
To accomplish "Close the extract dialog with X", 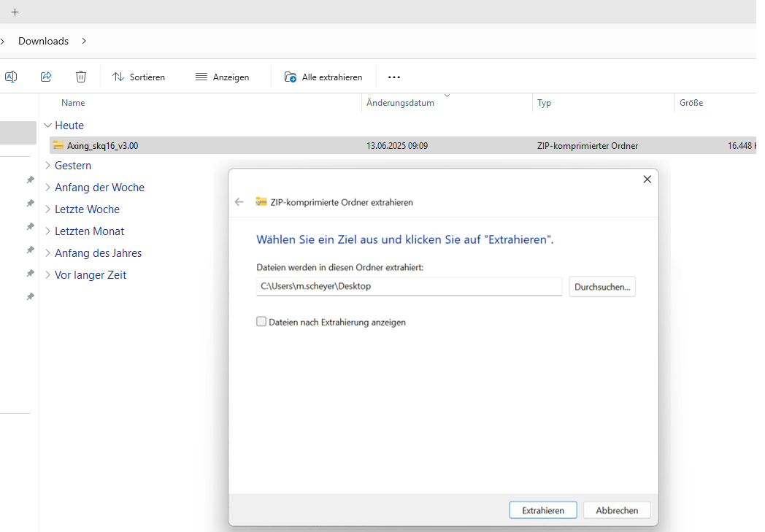I will click(647, 180).
